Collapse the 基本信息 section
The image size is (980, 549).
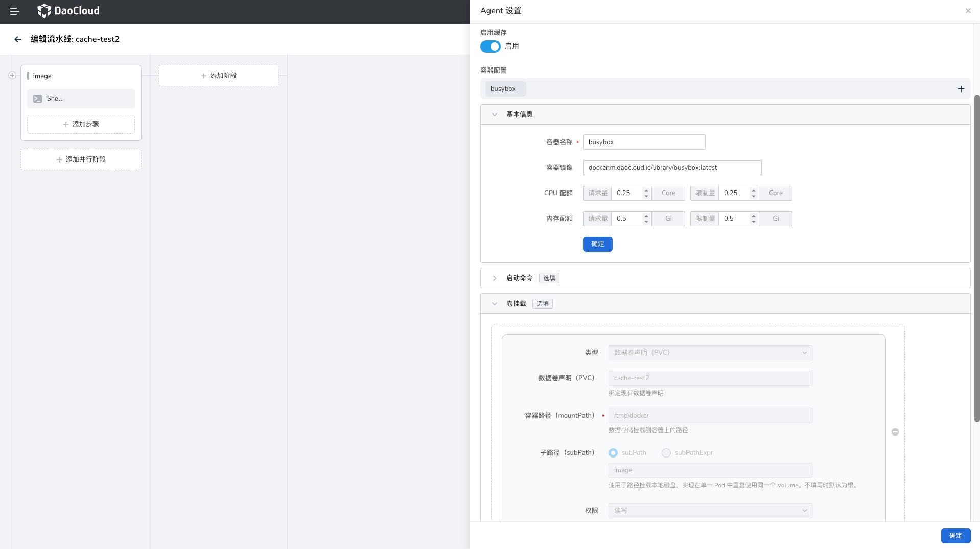click(x=494, y=115)
